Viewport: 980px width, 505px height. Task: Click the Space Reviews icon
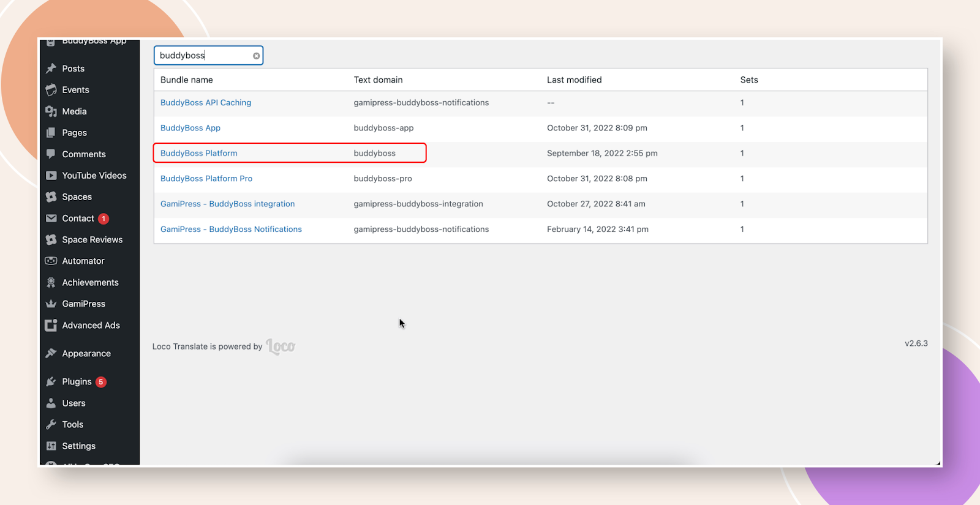point(51,240)
